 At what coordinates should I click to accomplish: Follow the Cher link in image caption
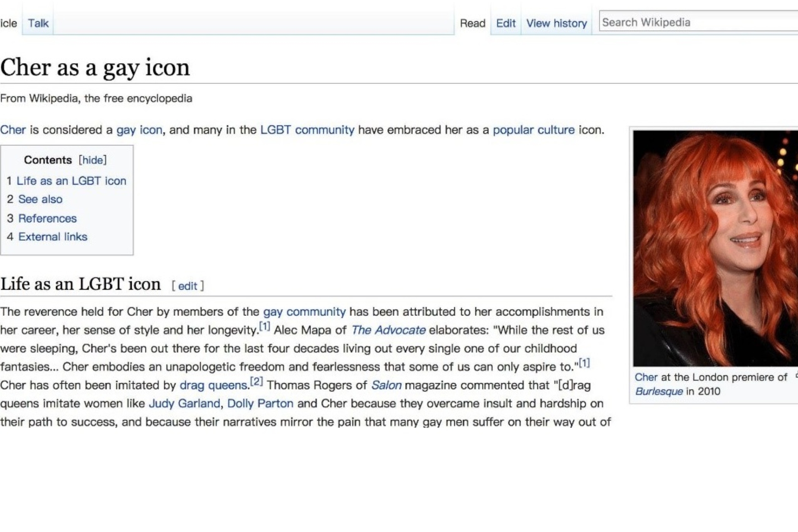pos(646,377)
